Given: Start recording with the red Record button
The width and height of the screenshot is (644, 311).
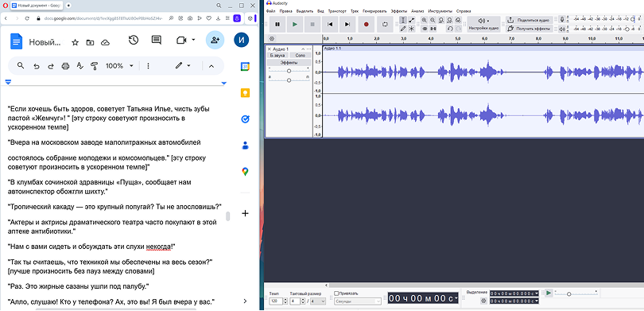Looking at the screenshot, I should pos(367,24).
